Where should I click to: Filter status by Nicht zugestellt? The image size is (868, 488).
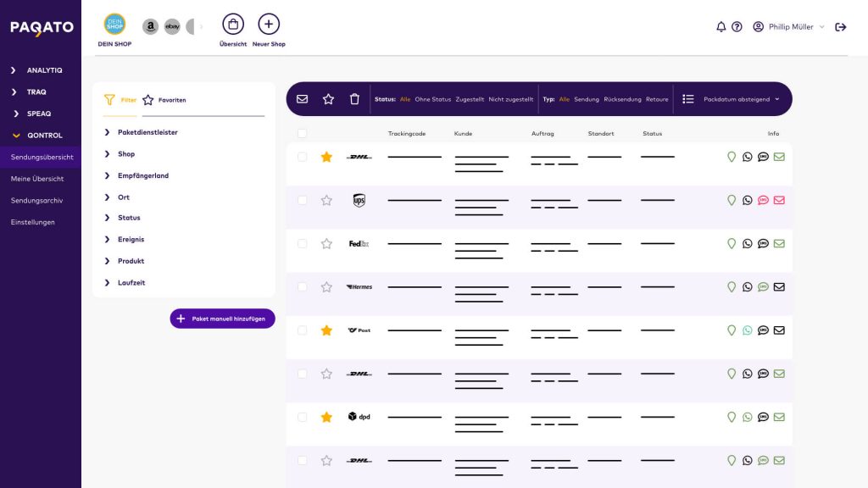coord(511,99)
